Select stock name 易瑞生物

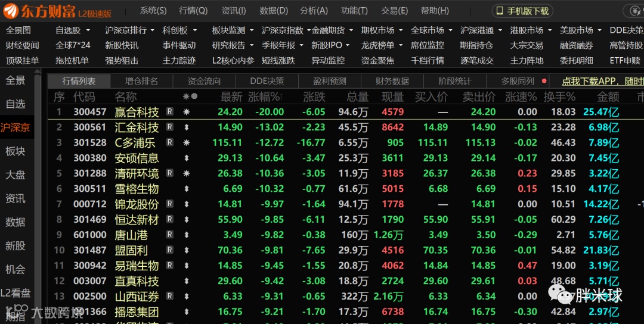pos(137,266)
